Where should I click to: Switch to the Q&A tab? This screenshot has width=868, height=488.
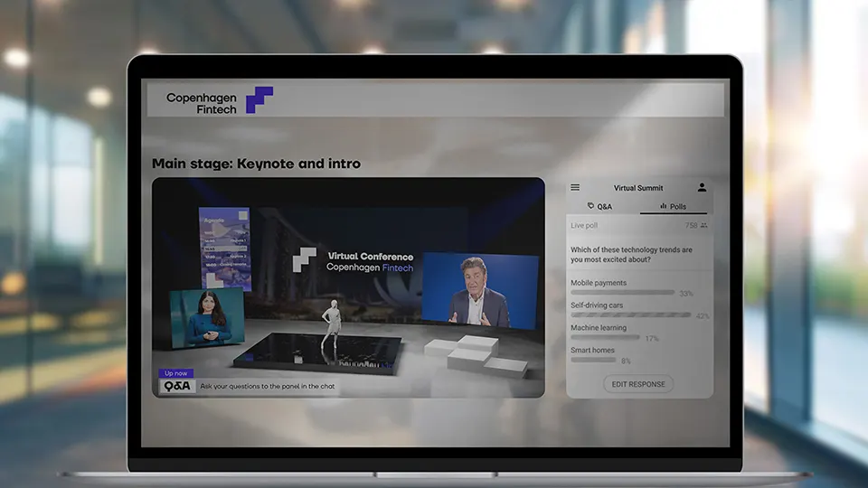click(600, 206)
